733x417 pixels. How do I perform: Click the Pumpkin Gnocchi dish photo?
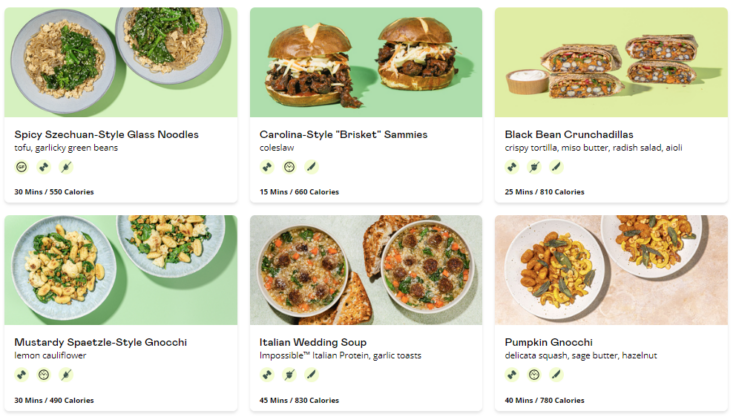[x=611, y=270]
